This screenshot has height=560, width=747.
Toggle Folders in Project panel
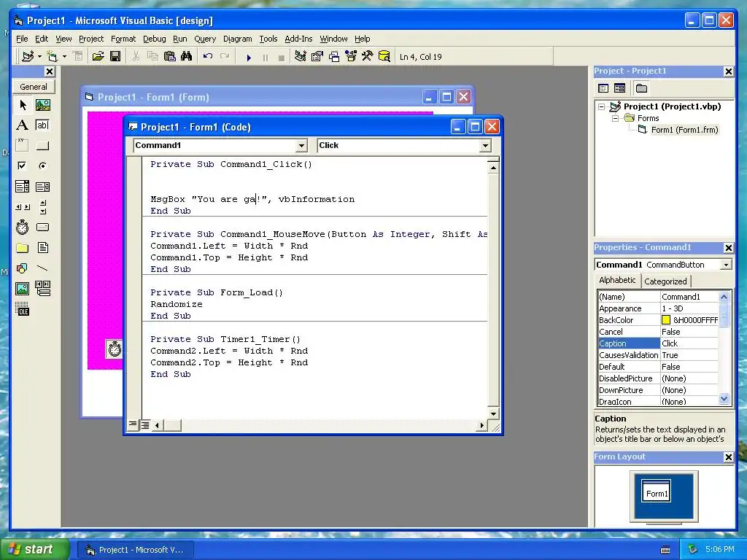641,88
